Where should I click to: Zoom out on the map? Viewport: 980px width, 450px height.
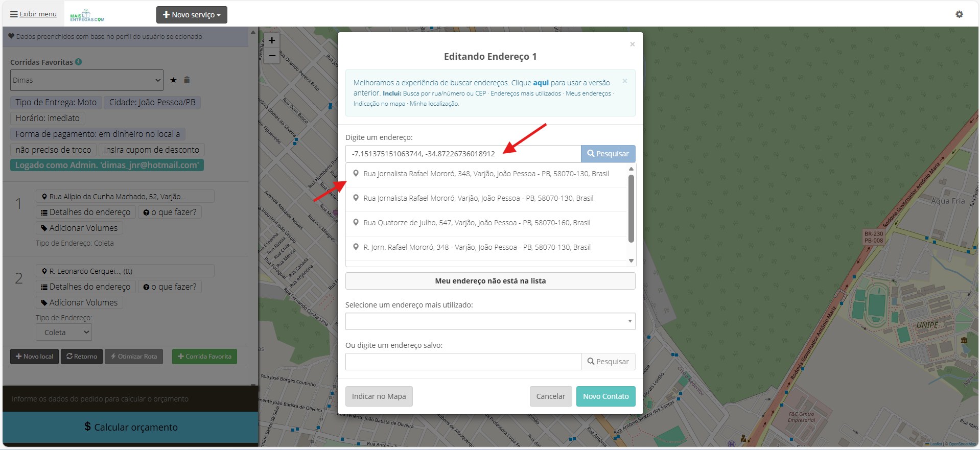point(272,56)
